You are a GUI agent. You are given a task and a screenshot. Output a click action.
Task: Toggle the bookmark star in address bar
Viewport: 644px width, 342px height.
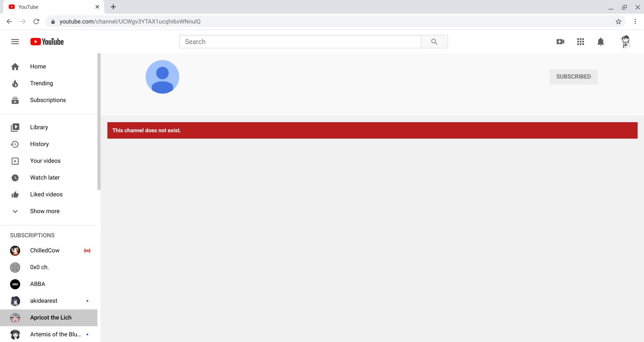[618, 21]
